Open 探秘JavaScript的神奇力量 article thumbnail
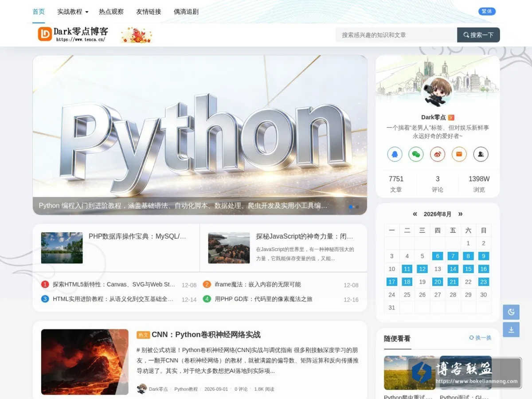Image resolution: width=532 pixels, height=399 pixels. 229,248
